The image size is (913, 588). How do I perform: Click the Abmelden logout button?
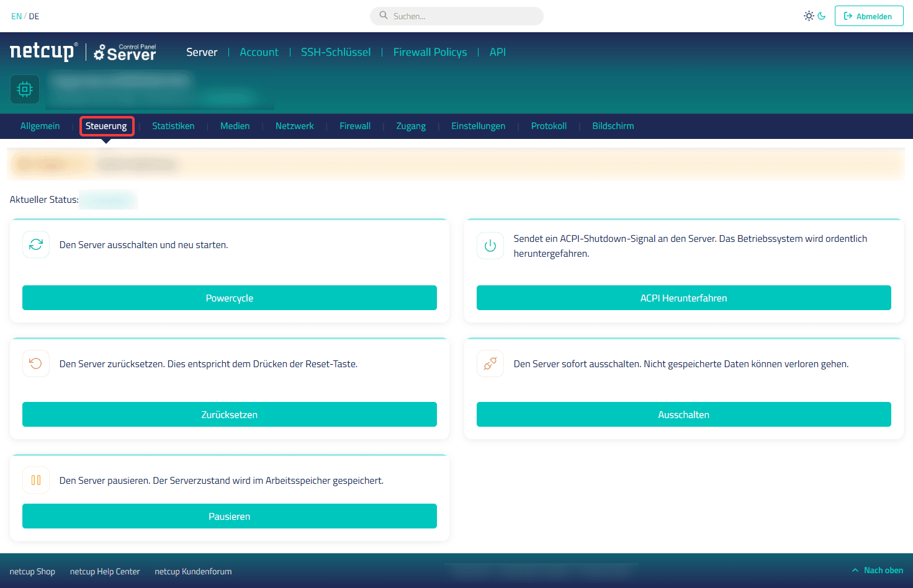click(869, 16)
